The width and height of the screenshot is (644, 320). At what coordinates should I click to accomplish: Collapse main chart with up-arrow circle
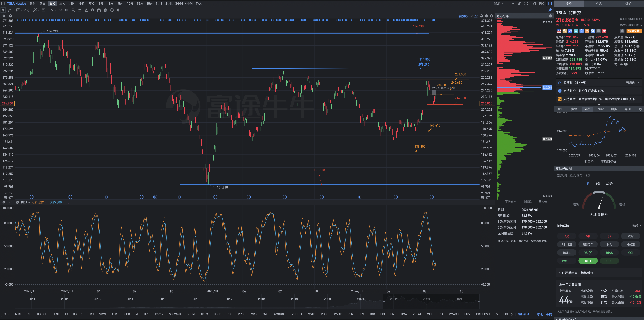coord(11,16)
